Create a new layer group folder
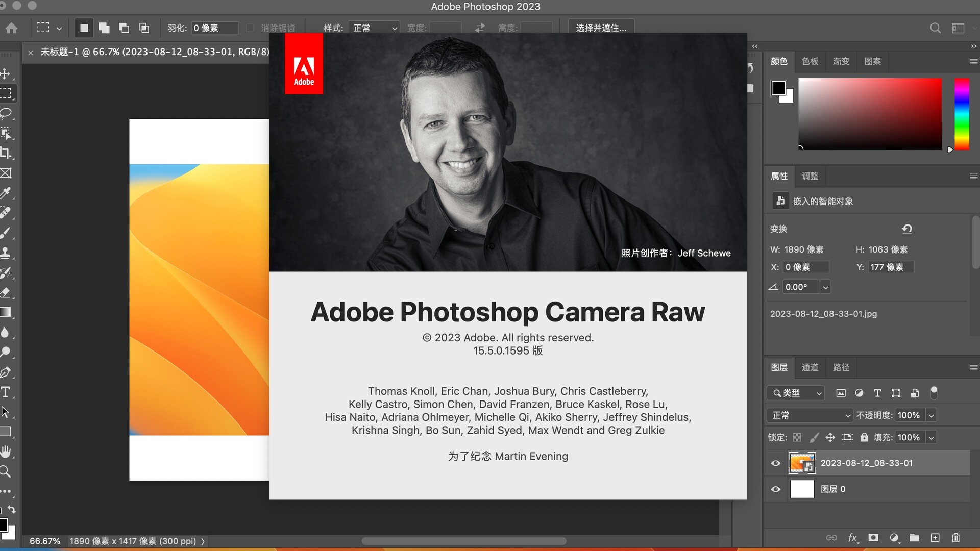This screenshot has height=551, width=980. (914, 538)
